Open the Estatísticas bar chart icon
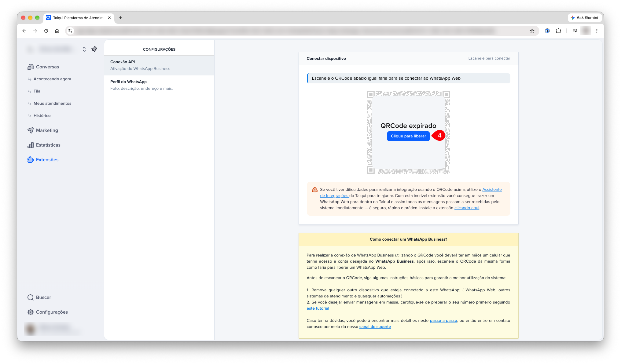 point(31,145)
